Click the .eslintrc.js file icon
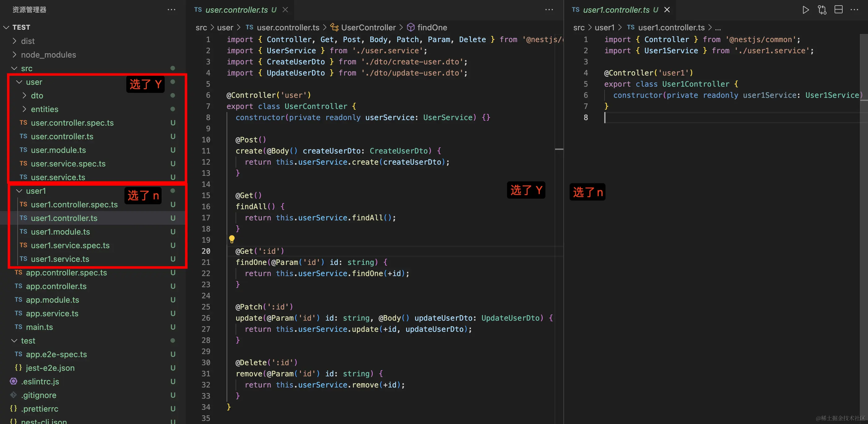Image resolution: width=868 pixels, height=424 pixels. 14,381
